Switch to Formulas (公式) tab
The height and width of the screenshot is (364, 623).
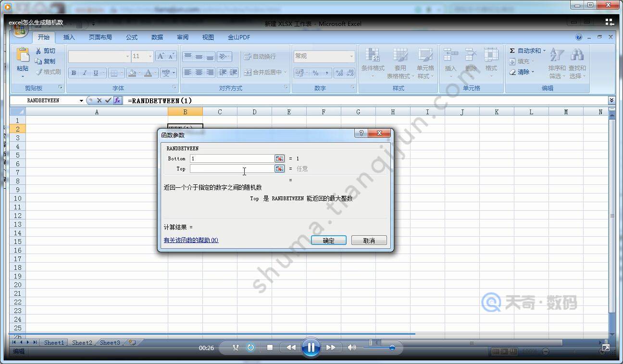[x=132, y=37]
